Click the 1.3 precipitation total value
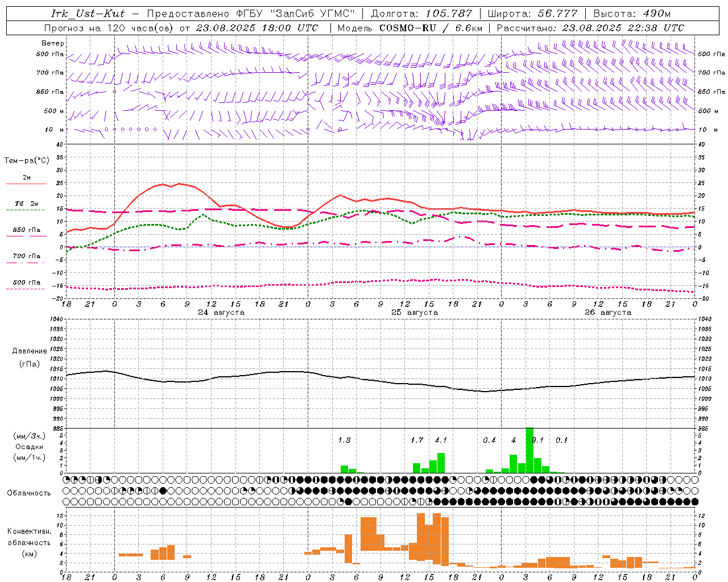This screenshot has width=728, height=582. (344, 440)
